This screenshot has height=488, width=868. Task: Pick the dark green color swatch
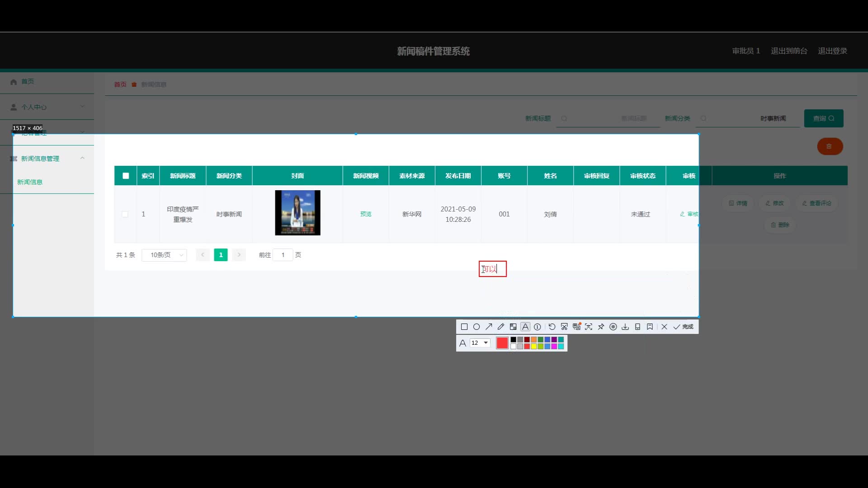540,340
